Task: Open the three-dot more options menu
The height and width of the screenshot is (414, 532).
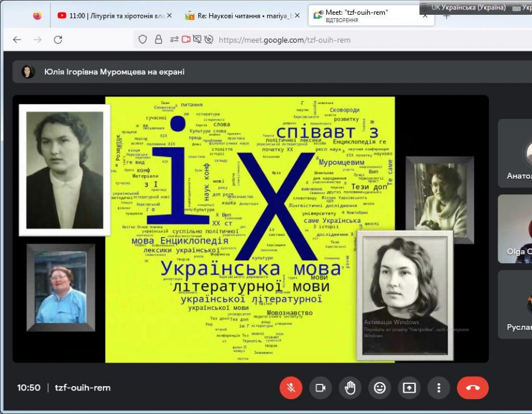Action: (x=439, y=388)
